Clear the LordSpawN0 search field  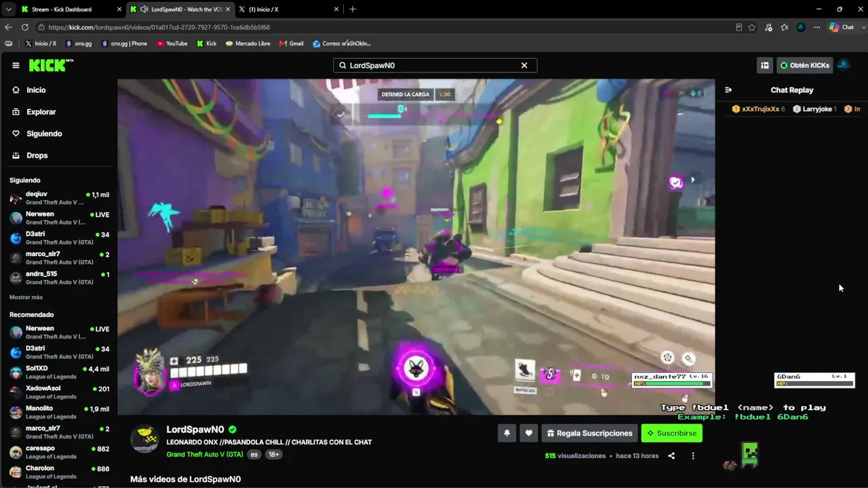point(524,66)
